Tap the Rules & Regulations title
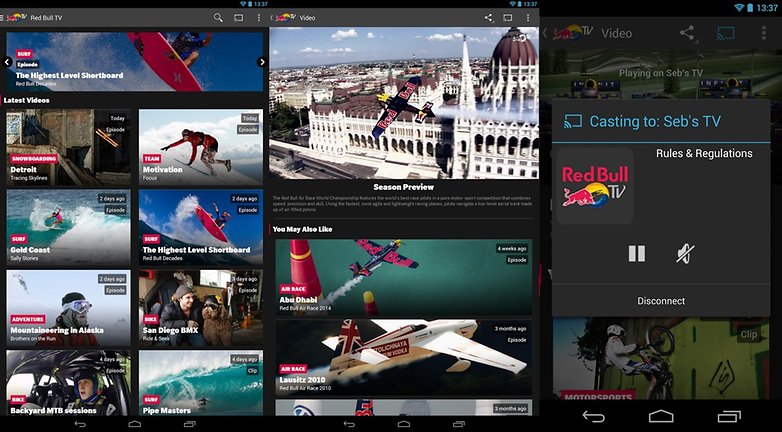This screenshot has height=432, width=782. tap(704, 154)
